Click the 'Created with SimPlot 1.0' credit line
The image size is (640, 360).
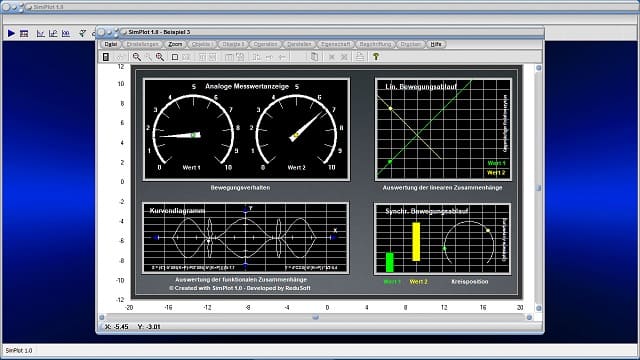click(x=240, y=288)
